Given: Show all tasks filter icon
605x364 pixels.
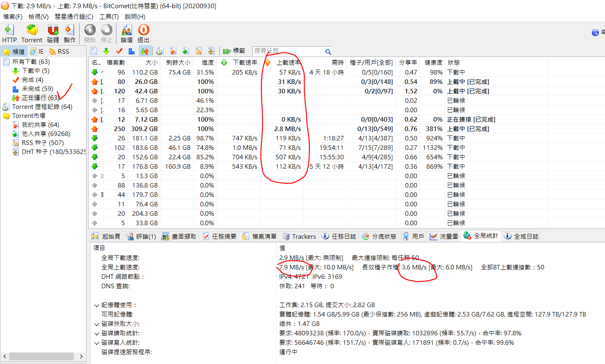Looking at the screenshot, I should coord(94,51).
